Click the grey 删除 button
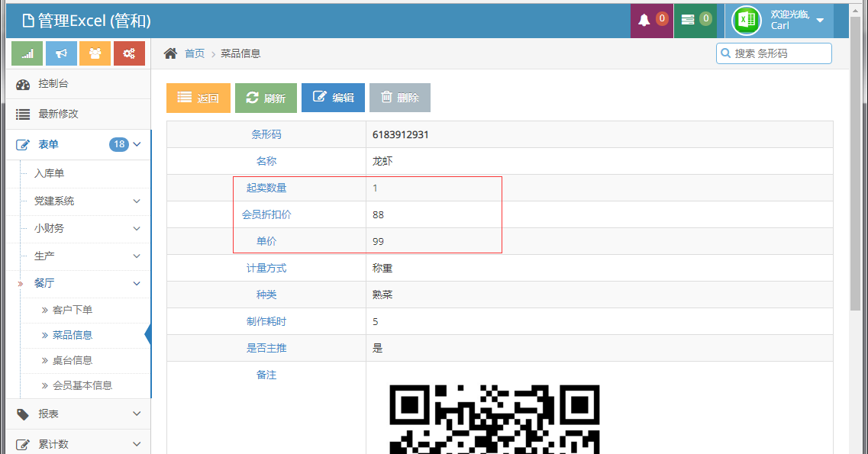The width and height of the screenshot is (868, 454). point(400,98)
